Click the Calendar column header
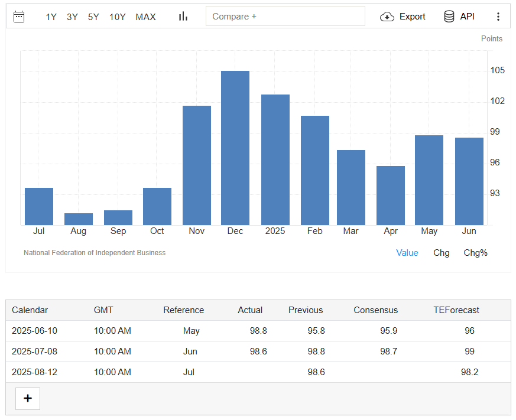 [x=30, y=310]
